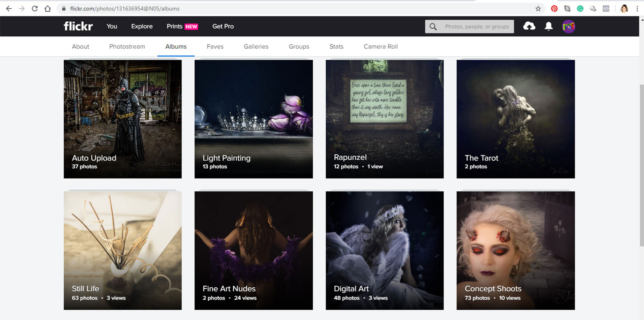Open the notifications bell
644x320 pixels.
548,27
